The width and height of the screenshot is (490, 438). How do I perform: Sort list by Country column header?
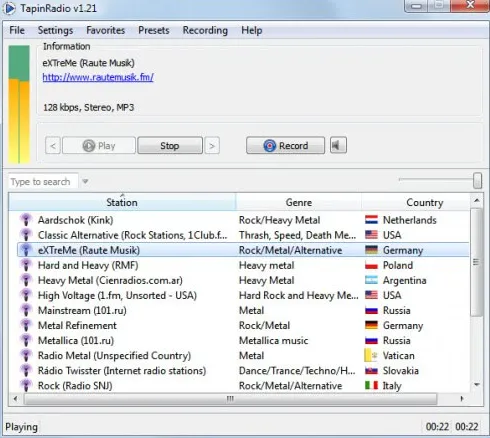416,202
